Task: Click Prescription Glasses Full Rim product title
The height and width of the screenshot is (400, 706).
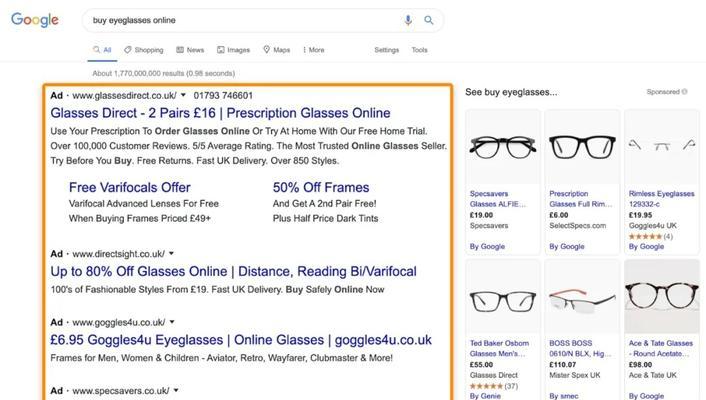Action: coord(580,199)
